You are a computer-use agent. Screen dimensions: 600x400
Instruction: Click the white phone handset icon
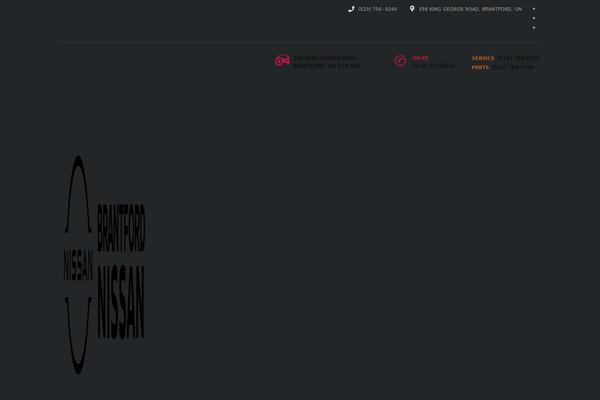351,9
